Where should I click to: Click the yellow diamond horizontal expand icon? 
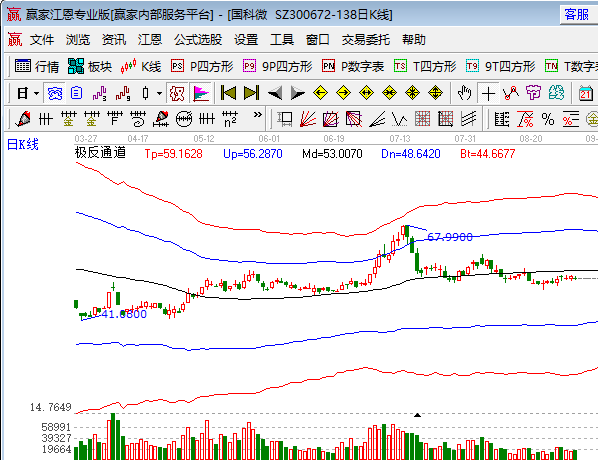coord(367,93)
